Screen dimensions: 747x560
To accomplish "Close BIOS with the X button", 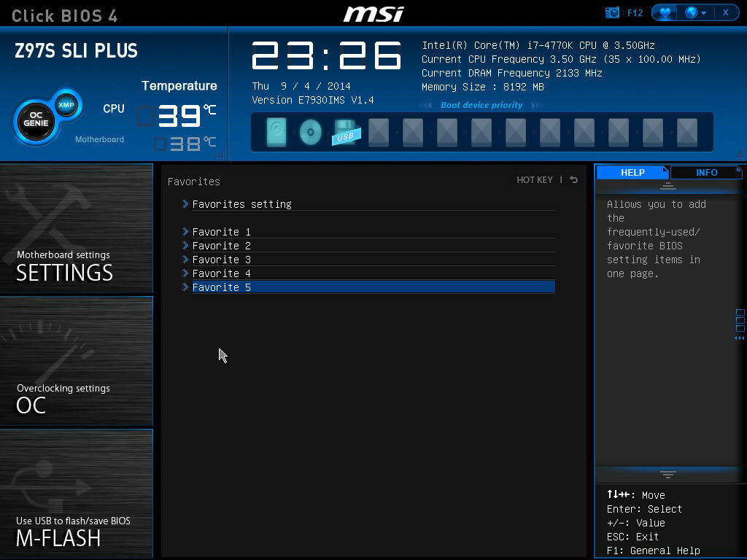I will [x=726, y=12].
